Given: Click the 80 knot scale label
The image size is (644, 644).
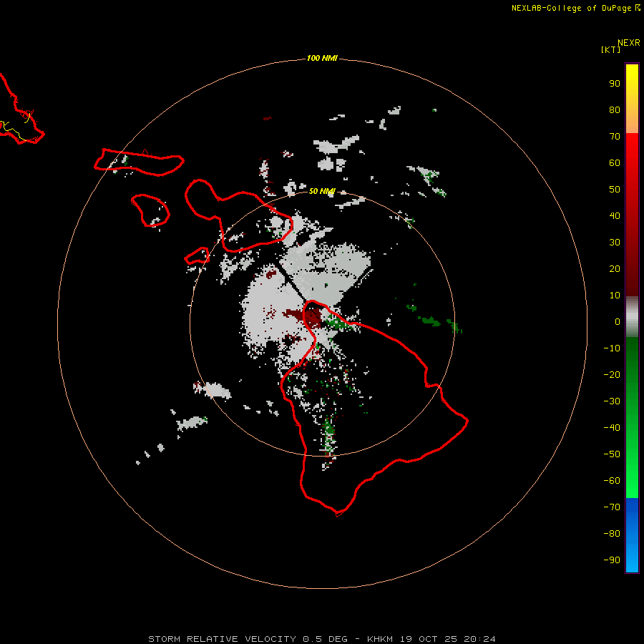Looking at the screenshot, I should click(x=615, y=110).
